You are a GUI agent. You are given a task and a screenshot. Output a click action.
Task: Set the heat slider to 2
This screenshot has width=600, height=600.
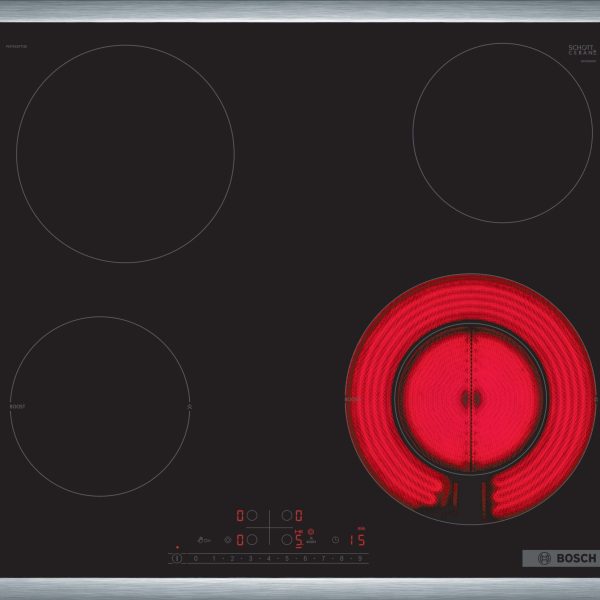(x=232, y=559)
